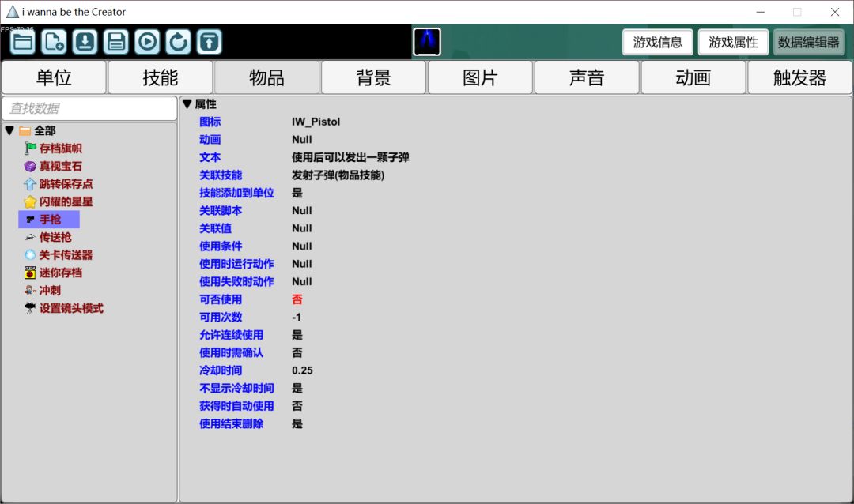Select the blue character thumbnail in toolbar

tap(427, 41)
